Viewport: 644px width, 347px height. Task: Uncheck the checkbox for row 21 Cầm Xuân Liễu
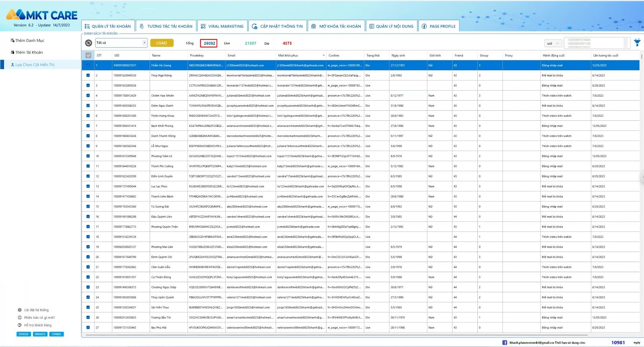[88, 267]
